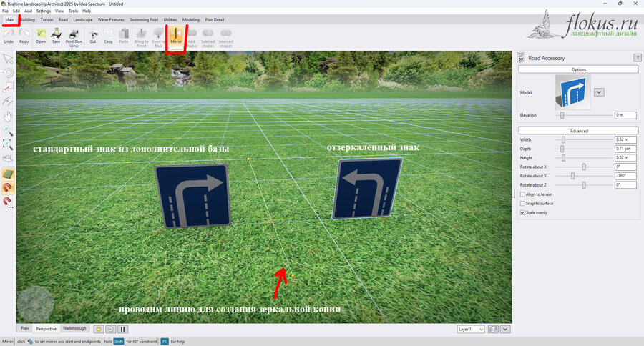This screenshot has width=644, height=346.
Task: Click the Model thumbnail preview
Action: click(573, 92)
